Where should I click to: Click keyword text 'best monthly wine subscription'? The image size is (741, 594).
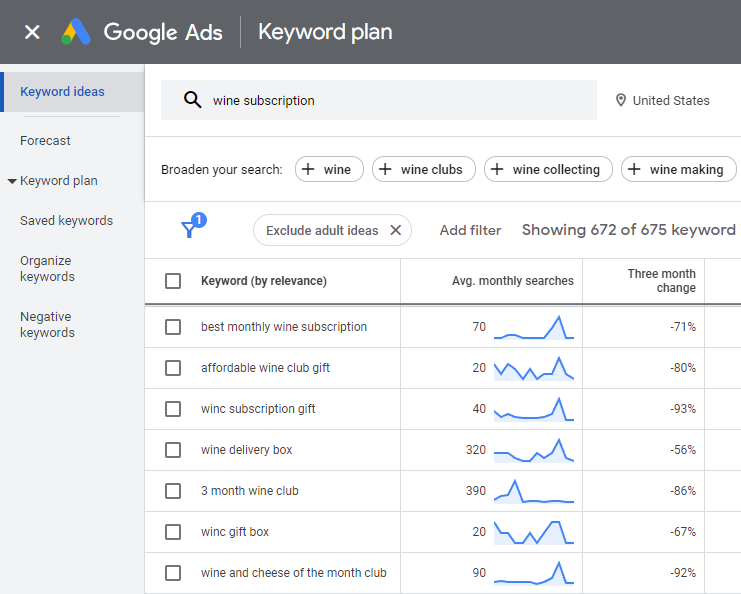(x=284, y=327)
